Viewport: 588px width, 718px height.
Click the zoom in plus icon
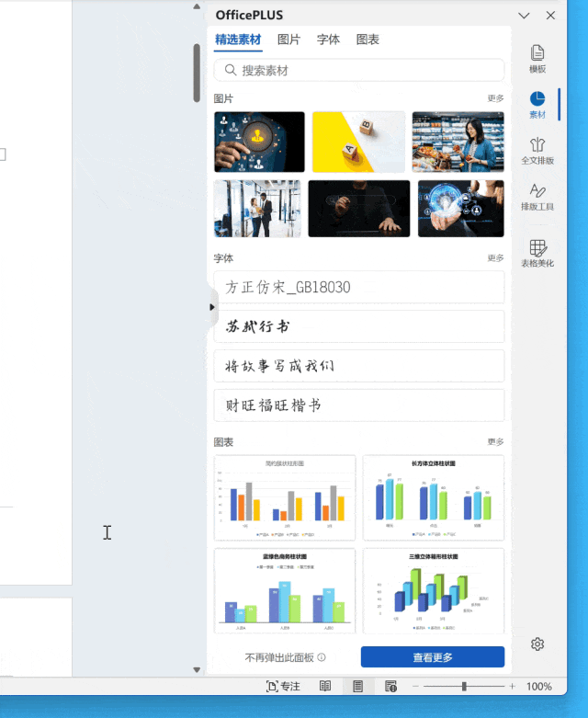[513, 687]
